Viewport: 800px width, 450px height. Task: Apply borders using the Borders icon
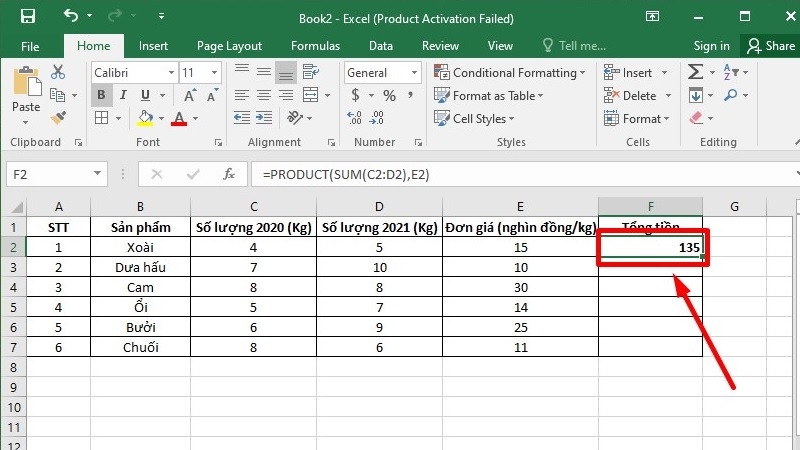click(102, 118)
